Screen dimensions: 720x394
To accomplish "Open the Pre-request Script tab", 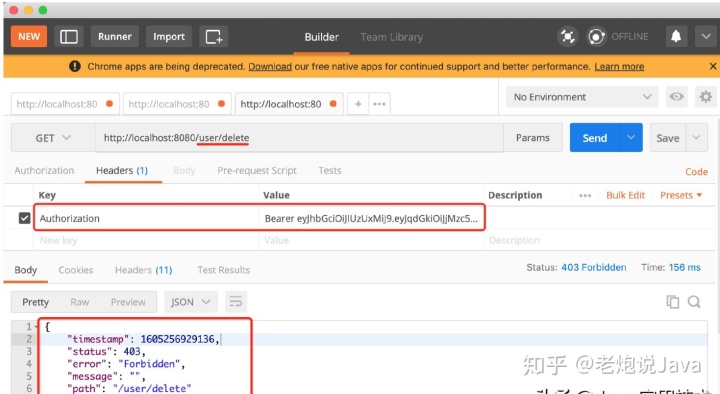I will [257, 170].
